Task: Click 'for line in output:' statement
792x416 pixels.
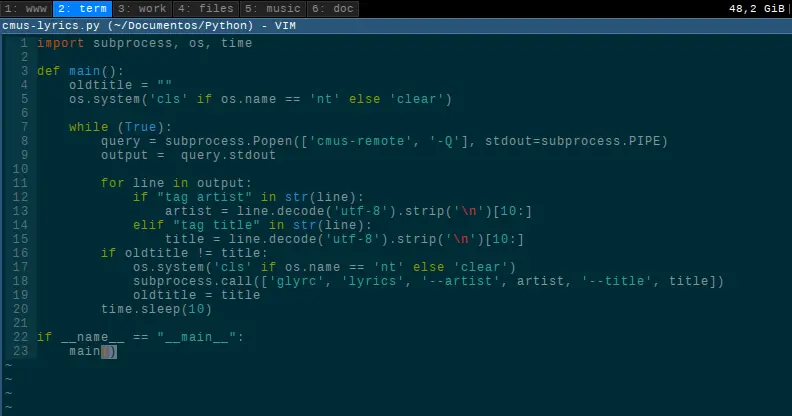Action: (176, 183)
